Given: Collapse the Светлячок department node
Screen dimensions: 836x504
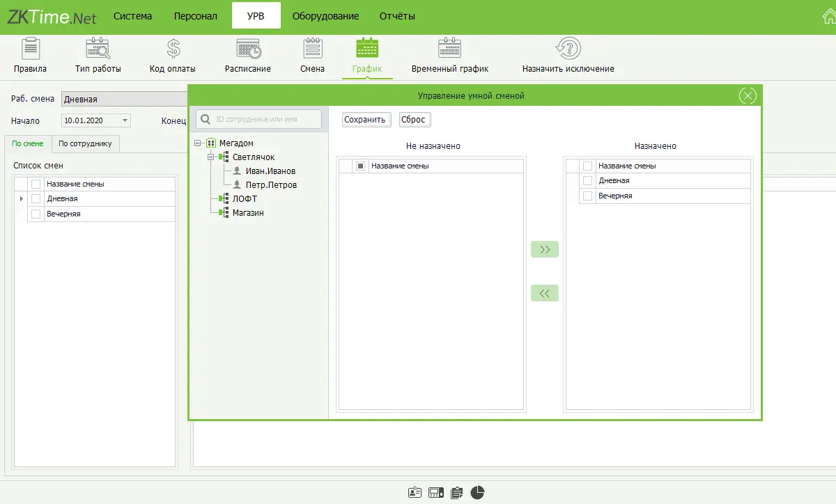Looking at the screenshot, I should click(211, 157).
